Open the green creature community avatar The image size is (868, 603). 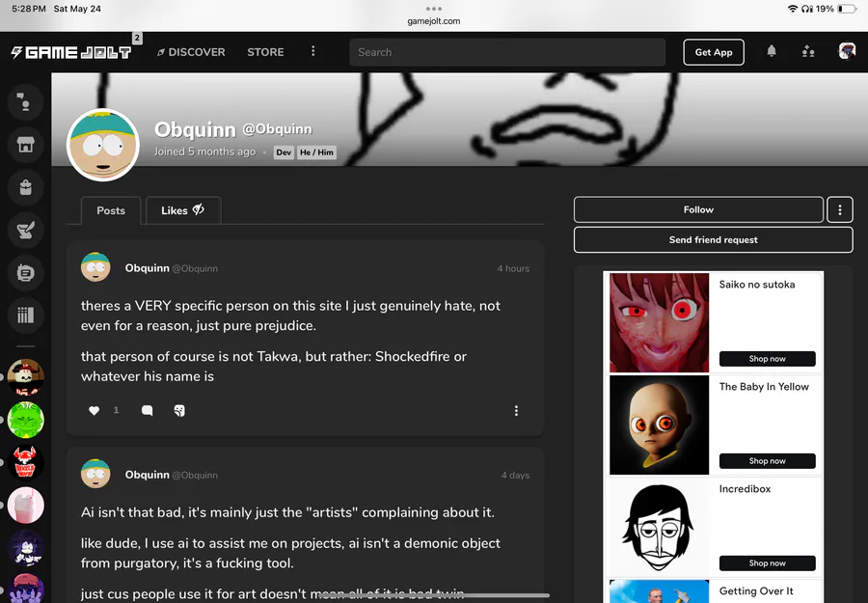point(25,420)
